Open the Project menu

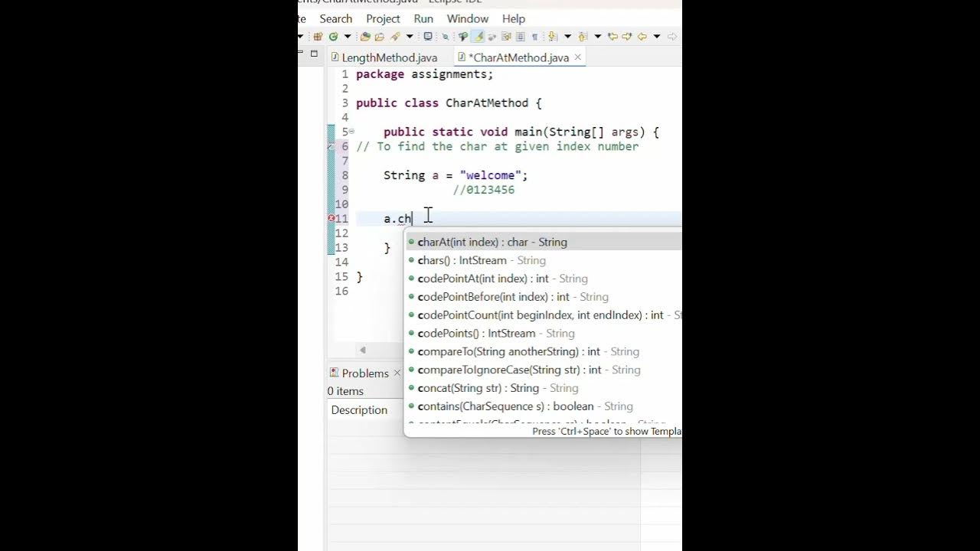point(383,18)
